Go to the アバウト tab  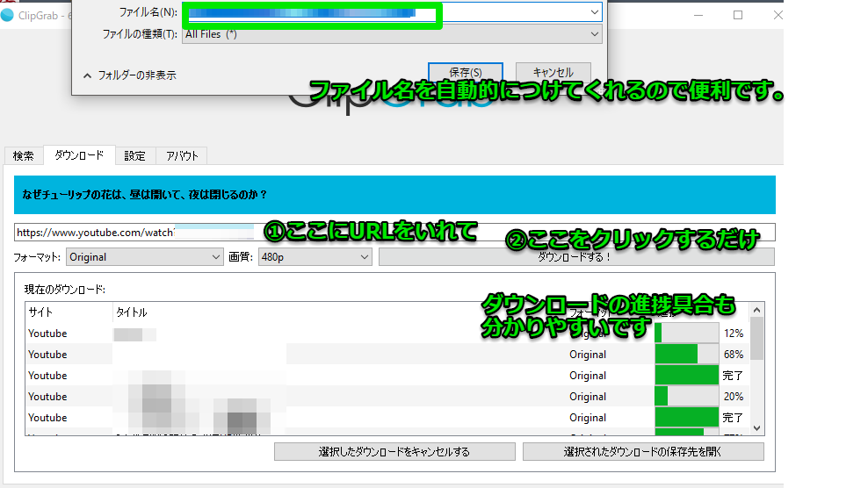pyautogui.click(x=182, y=156)
